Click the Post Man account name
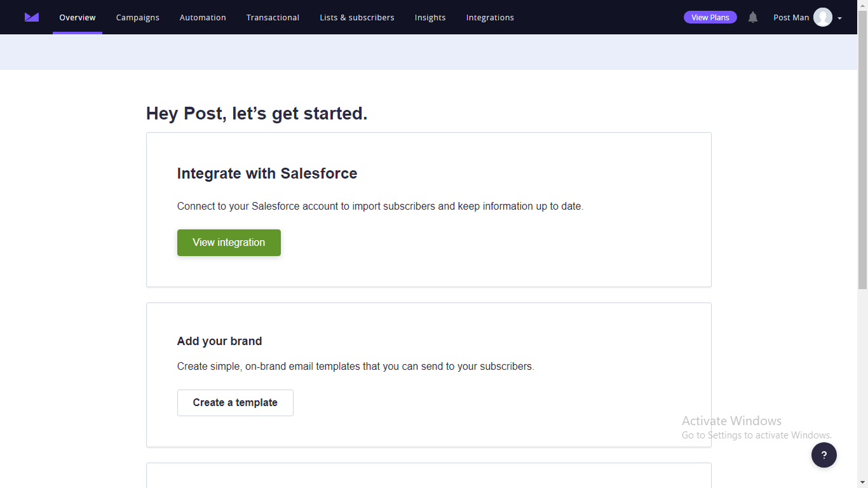Viewport: 868px width, 488px height. click(791, 17)
